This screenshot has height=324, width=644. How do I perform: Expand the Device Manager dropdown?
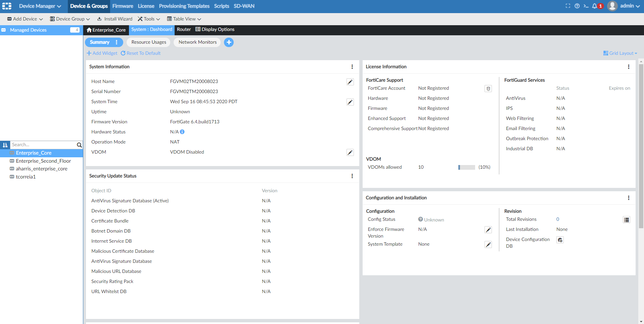[x=40, y=6]
